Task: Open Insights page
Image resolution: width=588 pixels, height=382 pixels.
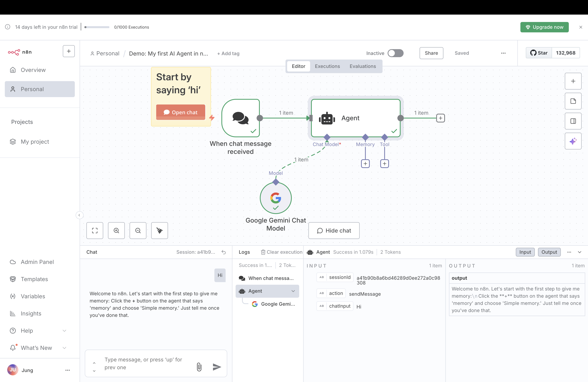Action: coord(40,313)
